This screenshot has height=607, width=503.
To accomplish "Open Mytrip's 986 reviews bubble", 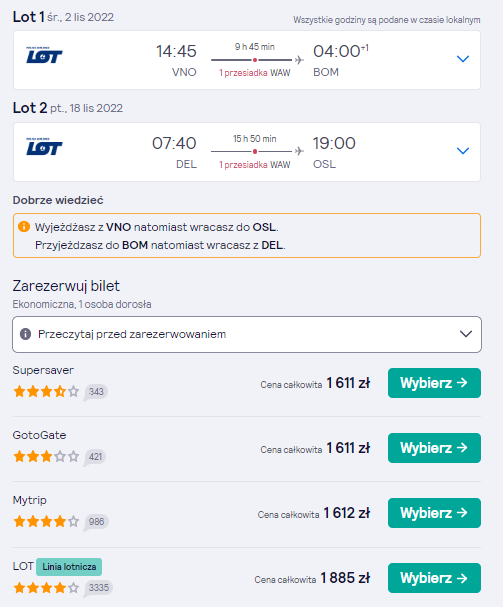I will click(x=96, y=522).
